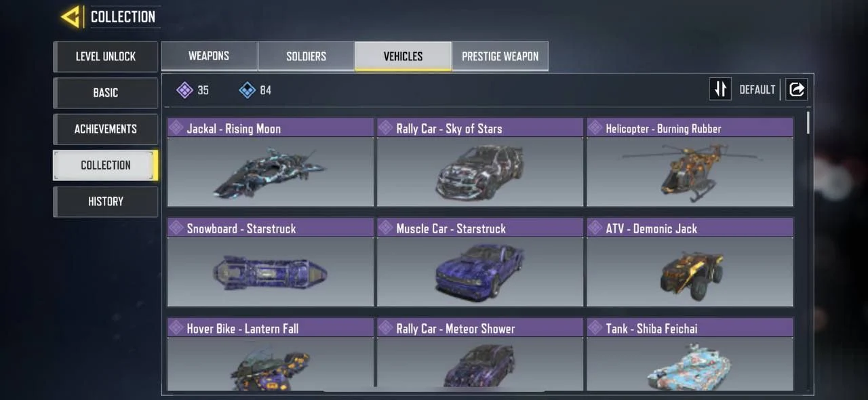Select Muscle Car - Starstruck thumbnail
This screenshot has width=868, height=400.
(480, 271)
